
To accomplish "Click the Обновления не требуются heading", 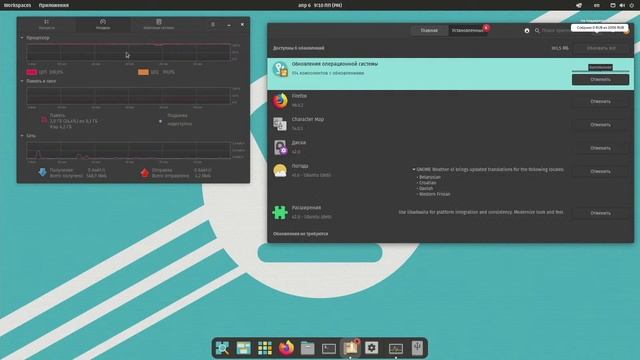I will [x=300, y=234].
